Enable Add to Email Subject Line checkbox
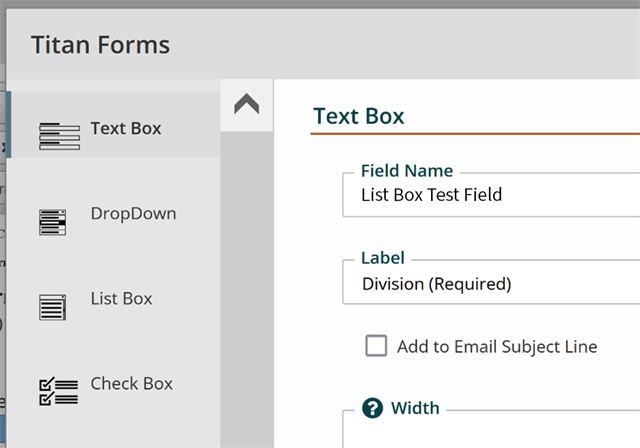This screenshot has height=448, width=640. (376, 346)
